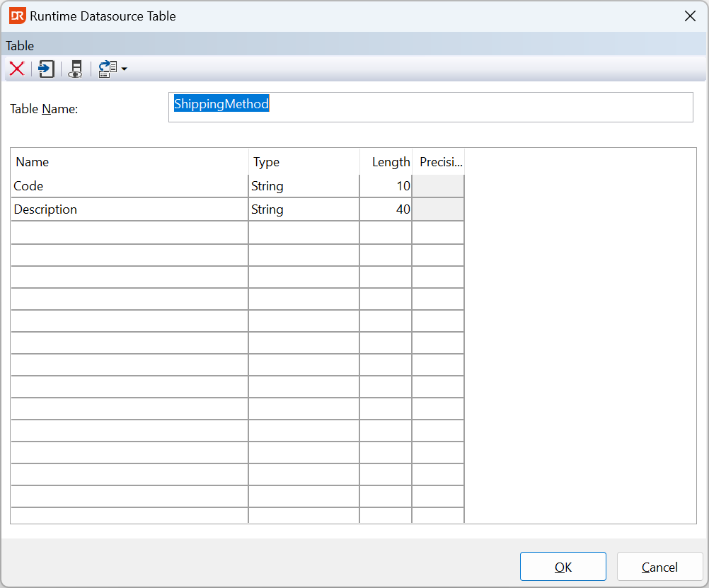The height and width of the screenshot is (588, 709).
Task: Open the Table menu
Action: pyautogui.click(x=20, y=46)
